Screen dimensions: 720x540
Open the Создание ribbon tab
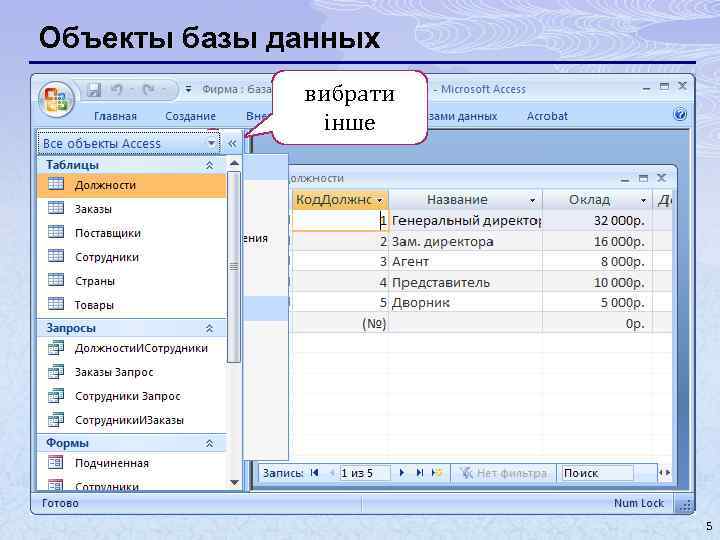(x=191, y=116)
